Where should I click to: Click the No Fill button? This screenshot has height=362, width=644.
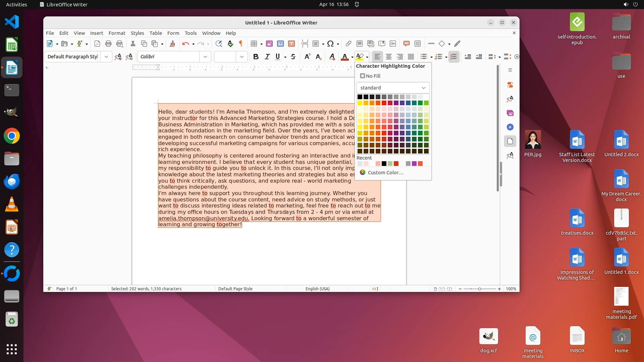[x=370, y=76]
